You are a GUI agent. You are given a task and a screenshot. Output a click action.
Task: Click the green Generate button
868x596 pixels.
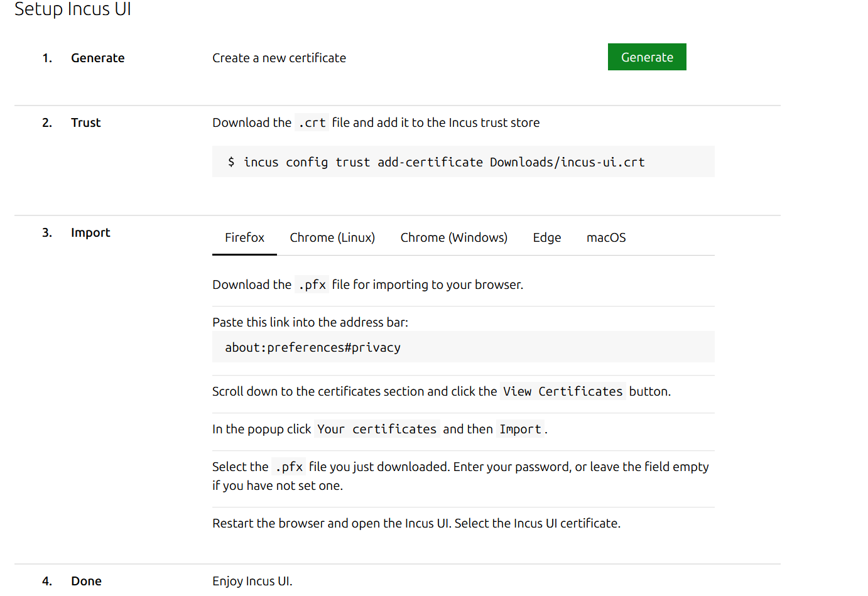point(646,57)
